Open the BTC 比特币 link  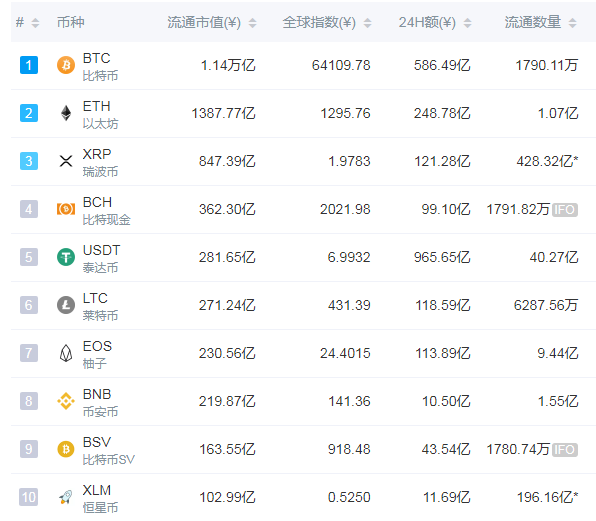100,67
